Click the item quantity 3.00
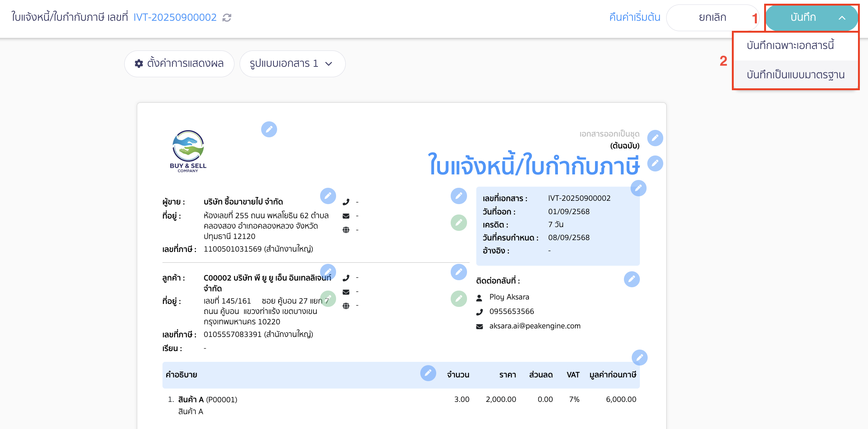Screen dimensions: 868x429 [x=462, y=400]
